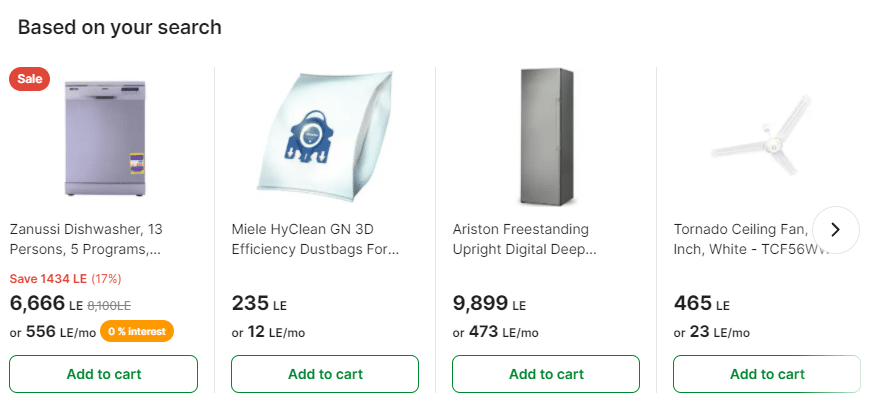
Task: Click the Save 1434 LE discount text
Action: pos(65,278)
